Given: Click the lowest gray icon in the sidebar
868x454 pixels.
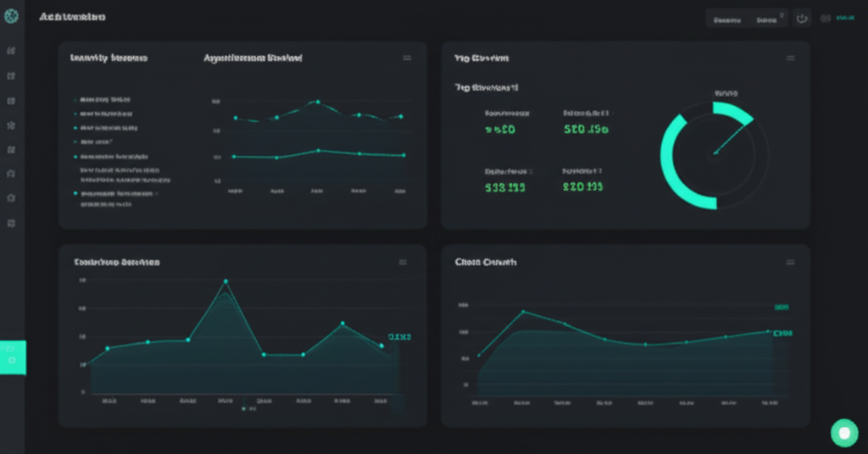Looking at the screenshot, I should tap(11, 223).
